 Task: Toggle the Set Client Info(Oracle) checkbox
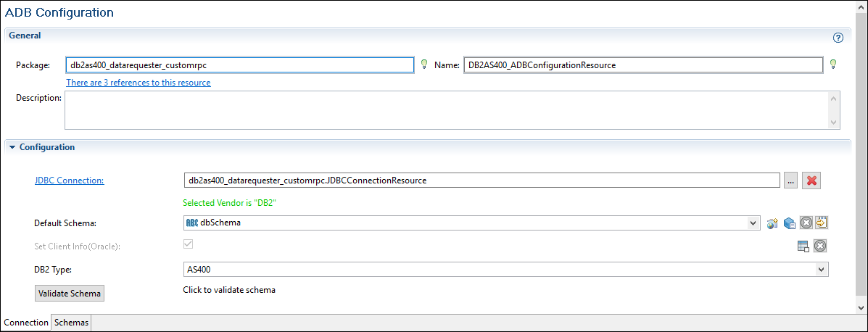pyautogui.click(x=189, y=245)
